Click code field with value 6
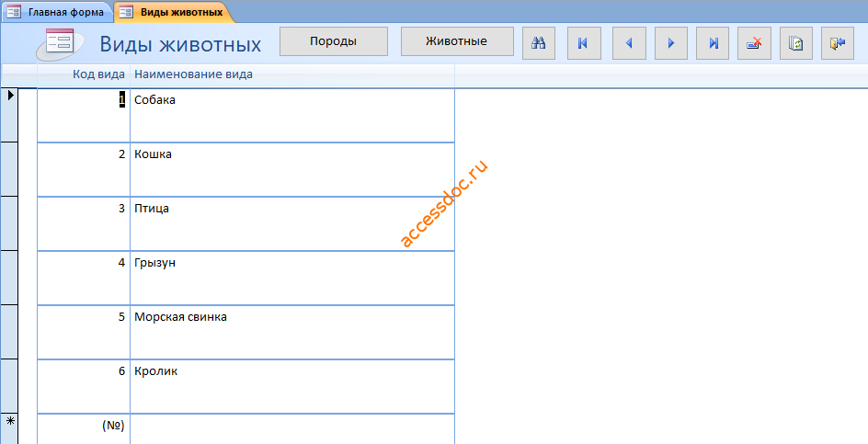The width and height of the screenshot is (868, 444). pos(84,386)
